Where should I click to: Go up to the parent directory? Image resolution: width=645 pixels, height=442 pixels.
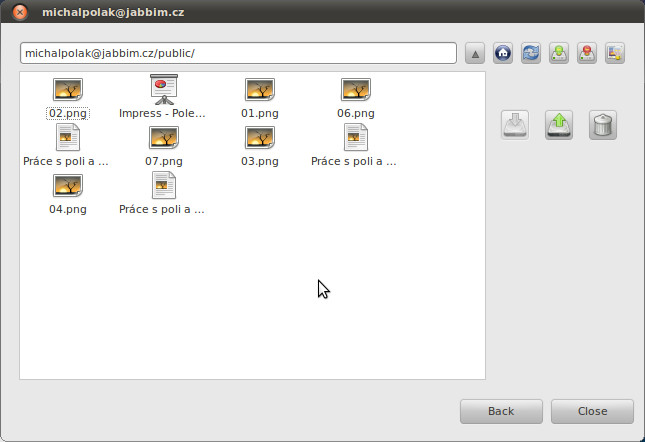coord(476,54)
